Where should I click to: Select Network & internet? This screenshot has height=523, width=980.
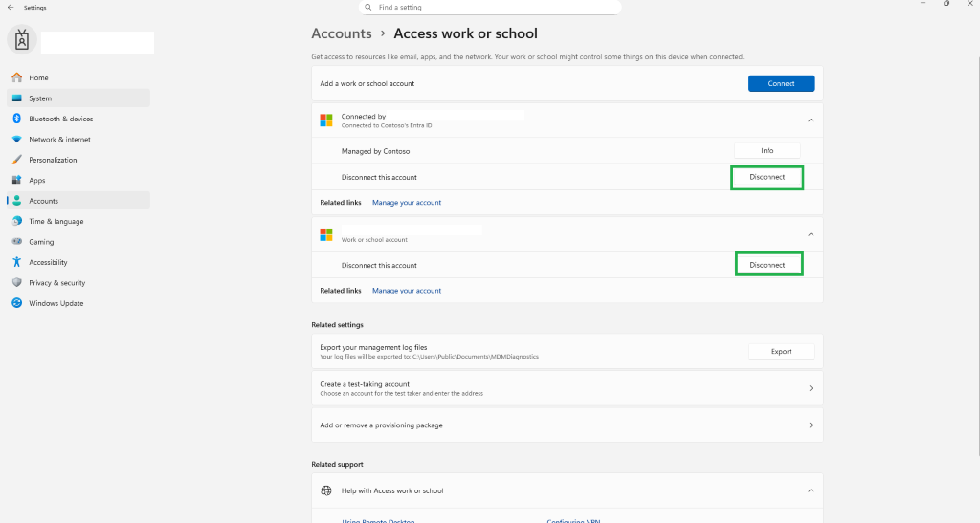(x=78, y=140)
